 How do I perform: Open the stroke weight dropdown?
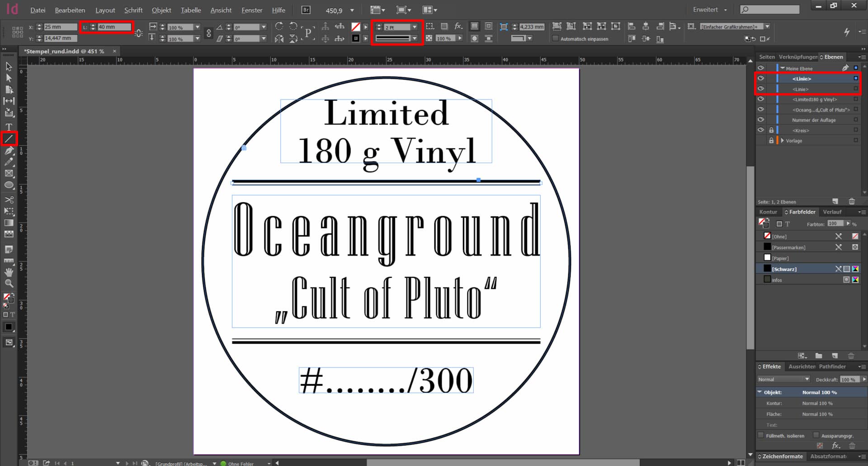tap(415, 27)
